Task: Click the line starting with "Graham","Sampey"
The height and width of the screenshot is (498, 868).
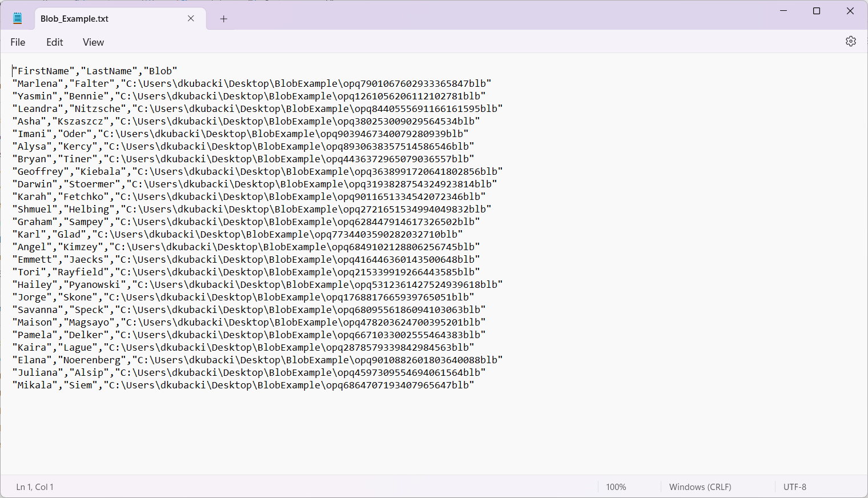Action: [x=246, y=222]
